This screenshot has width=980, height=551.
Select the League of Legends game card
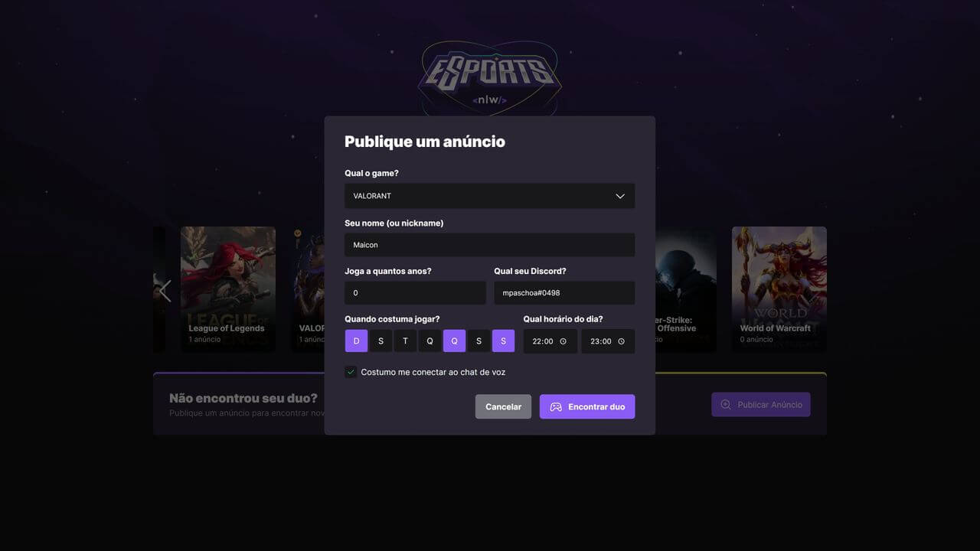[227, 289]
